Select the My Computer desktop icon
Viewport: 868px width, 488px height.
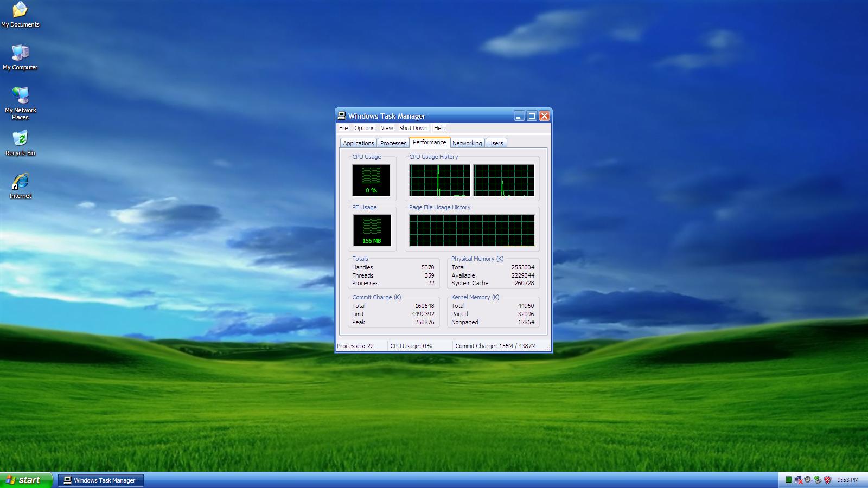click(x=20, y=57)
